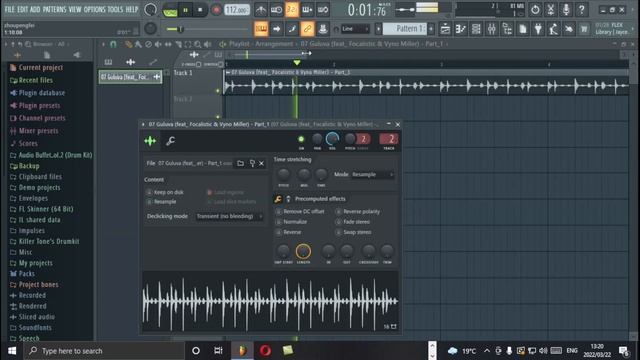This screenshot has width=640, height=360.
Task: Open the wrench settings tab in sampler
Action: tap(170, 141)
